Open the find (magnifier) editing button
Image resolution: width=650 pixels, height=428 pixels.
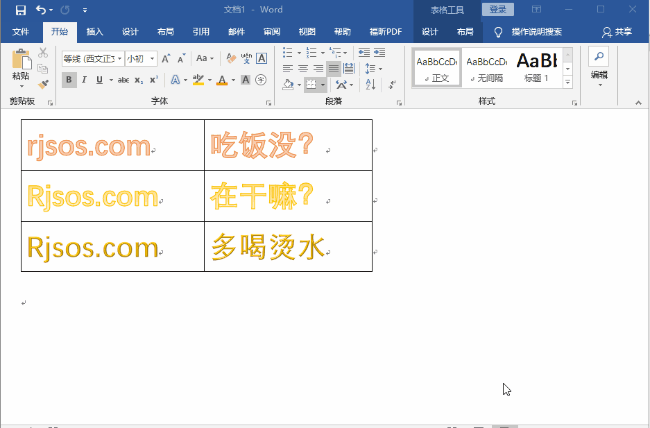pos(599,57)
